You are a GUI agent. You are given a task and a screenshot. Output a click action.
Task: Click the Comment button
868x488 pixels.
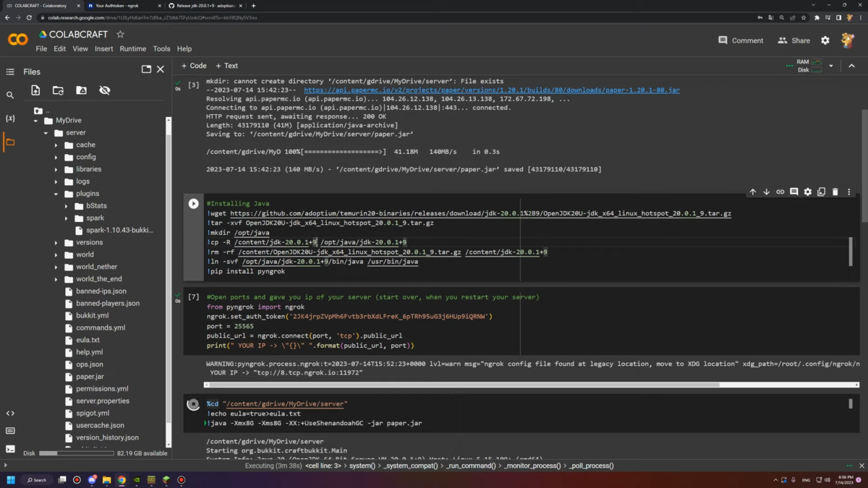741,40
